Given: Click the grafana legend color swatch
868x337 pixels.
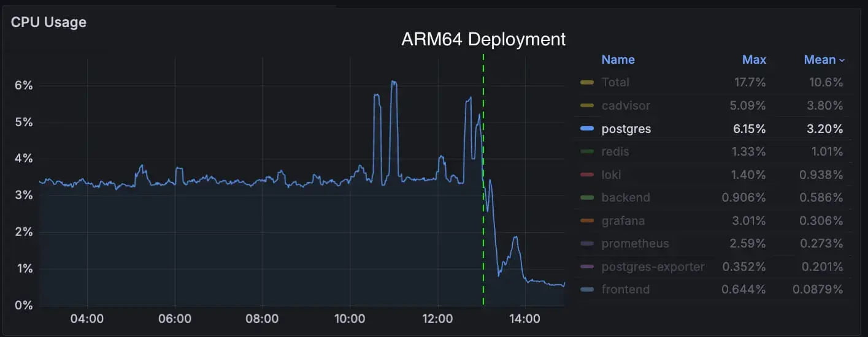Looking at the screenshot, I should click(x=587, y=221).
